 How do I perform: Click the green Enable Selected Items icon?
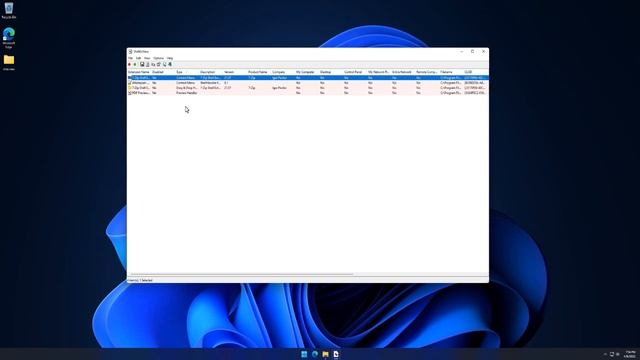tap(135, 64)
